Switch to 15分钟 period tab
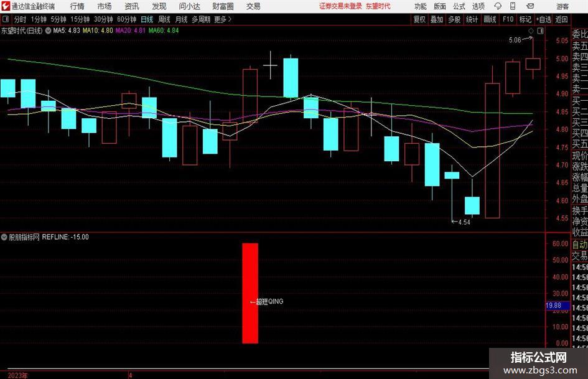The height and width of the screenshot is (379, 588). (x=80, y=19)
